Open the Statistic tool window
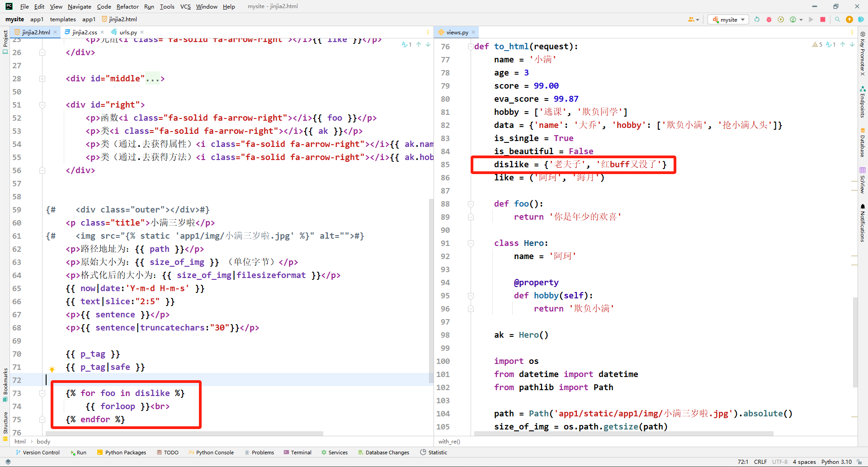 (x=434, y=452)
